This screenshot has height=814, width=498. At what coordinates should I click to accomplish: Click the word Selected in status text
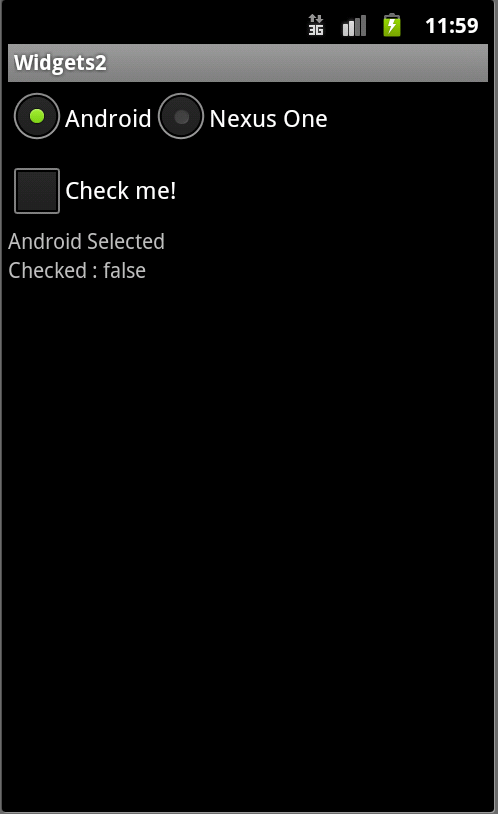pos(126,241)
